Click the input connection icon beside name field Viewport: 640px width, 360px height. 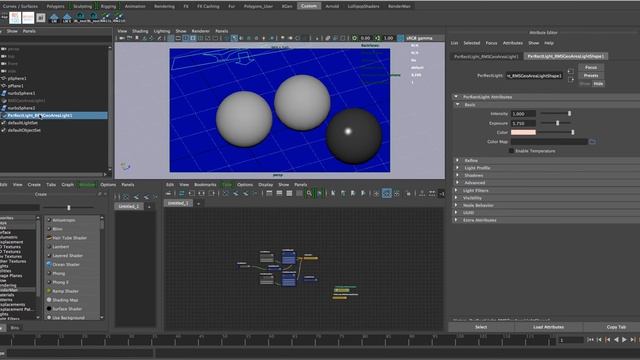(571, 71)
